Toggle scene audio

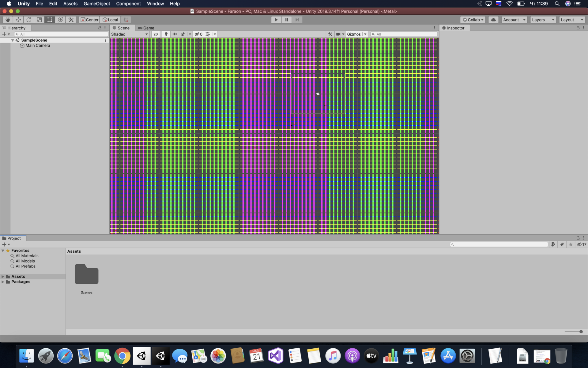tap(175, 34)
